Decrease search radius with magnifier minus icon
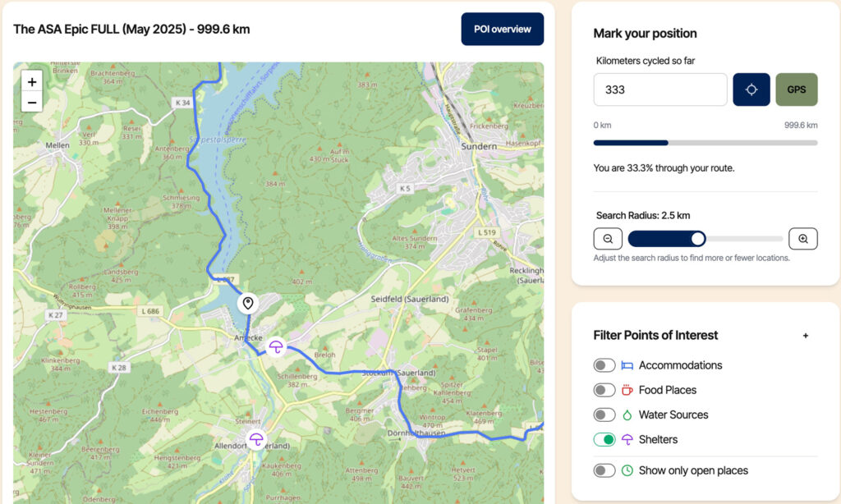 pyautogui.click(x=608, y=239)
